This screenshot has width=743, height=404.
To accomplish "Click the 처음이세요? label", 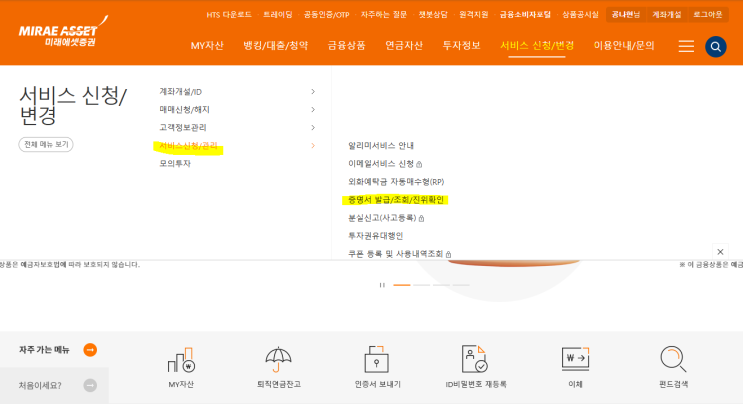I will point(40,385).
